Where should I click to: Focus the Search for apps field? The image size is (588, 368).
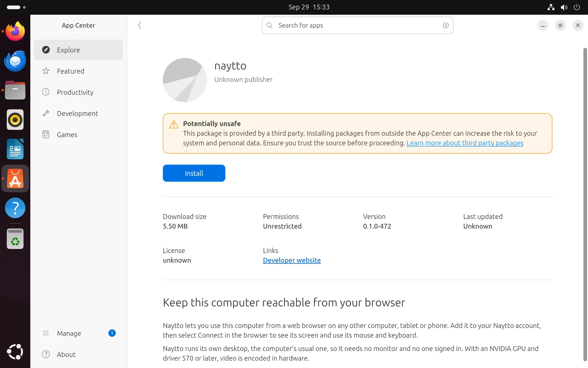click(x=357, y=25)
